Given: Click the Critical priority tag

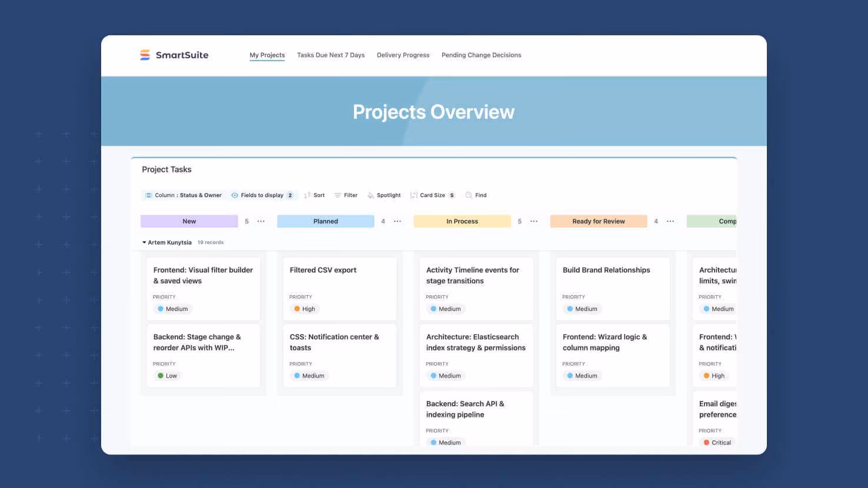Looking at the screenshot, I should coord(717,442).
